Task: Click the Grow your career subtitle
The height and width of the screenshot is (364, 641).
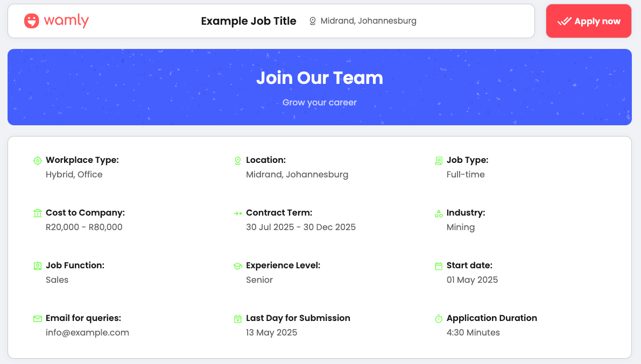Action: pyautogui.click(x=320, y=102)
